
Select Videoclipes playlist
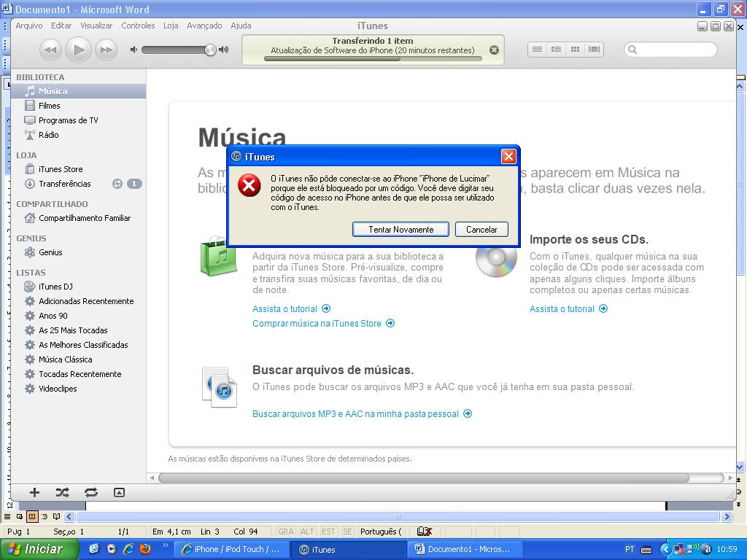click(x=78, y=389)
